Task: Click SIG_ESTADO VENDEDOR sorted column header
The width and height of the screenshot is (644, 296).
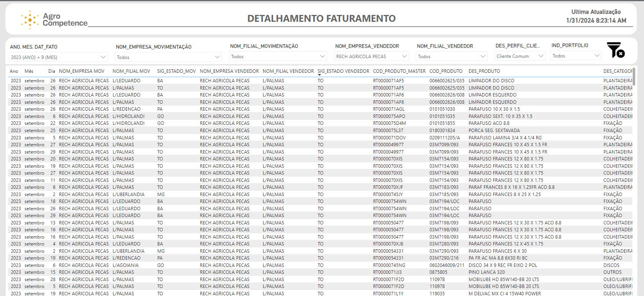Action: 343,71
